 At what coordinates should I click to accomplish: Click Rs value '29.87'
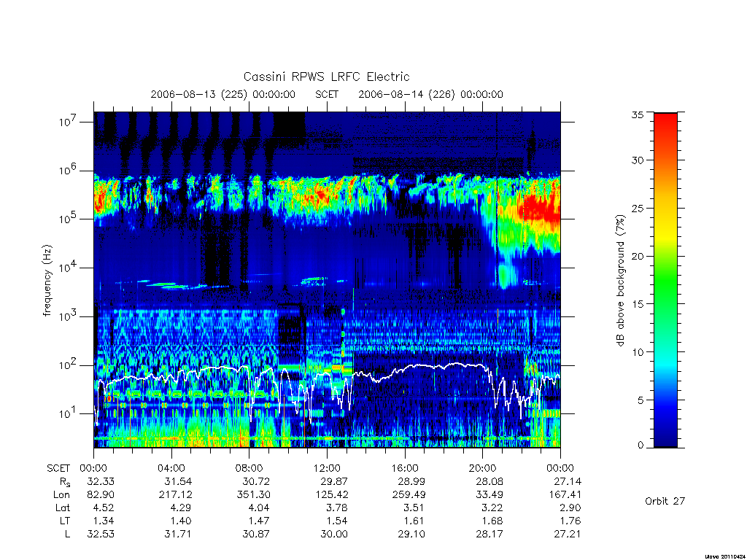[x=334, y=481]
